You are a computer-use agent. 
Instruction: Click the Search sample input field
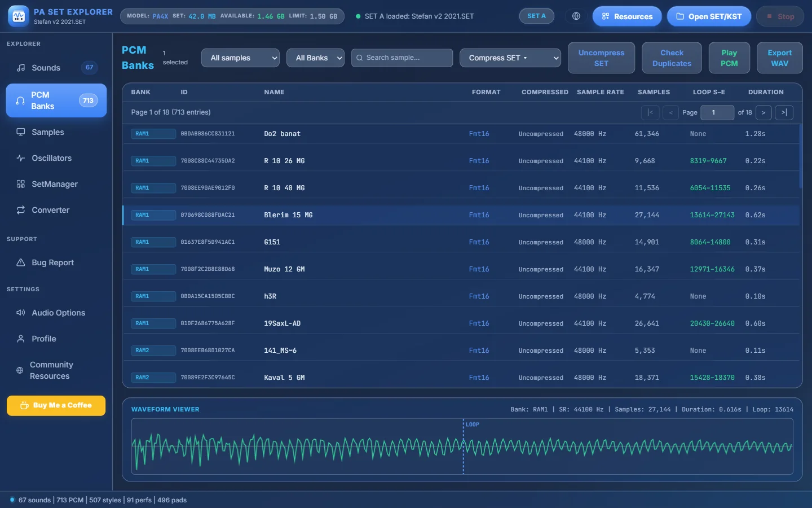point(402,58)
